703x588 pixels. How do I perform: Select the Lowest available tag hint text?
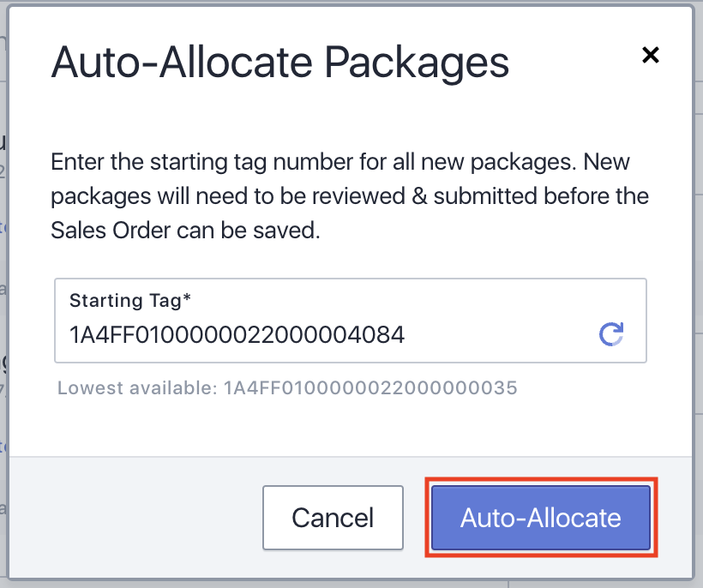point(287,388)
